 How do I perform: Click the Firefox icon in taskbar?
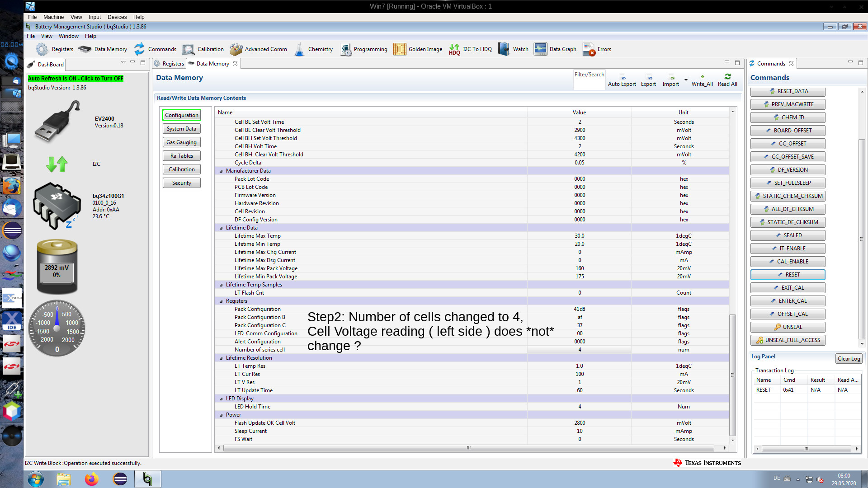(x=92, y=479)
